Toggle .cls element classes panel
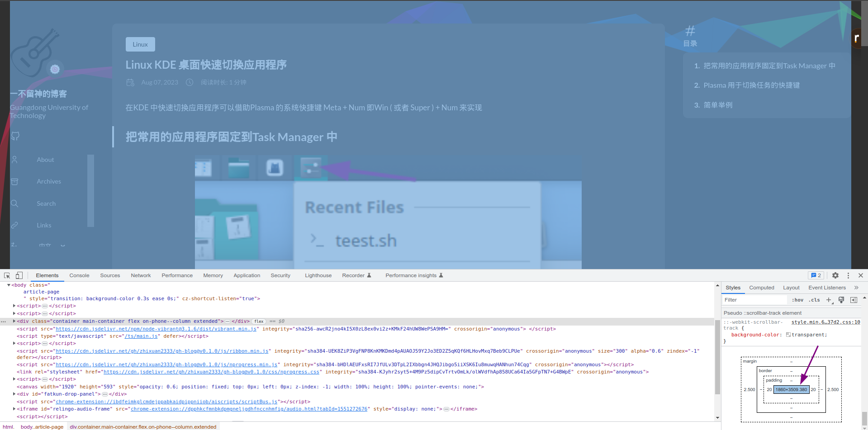Screen dimensions: 868x430 coord(814,300)
